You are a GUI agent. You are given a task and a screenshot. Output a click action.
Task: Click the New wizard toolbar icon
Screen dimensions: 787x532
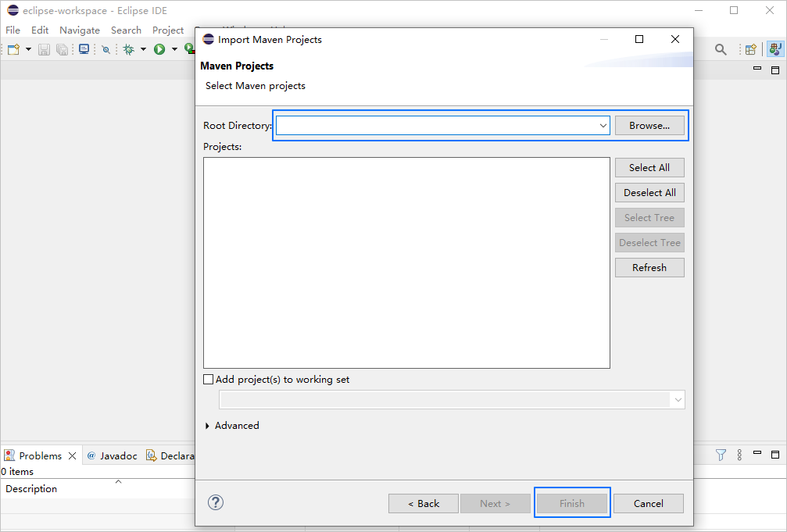click(x=13, y=49)
